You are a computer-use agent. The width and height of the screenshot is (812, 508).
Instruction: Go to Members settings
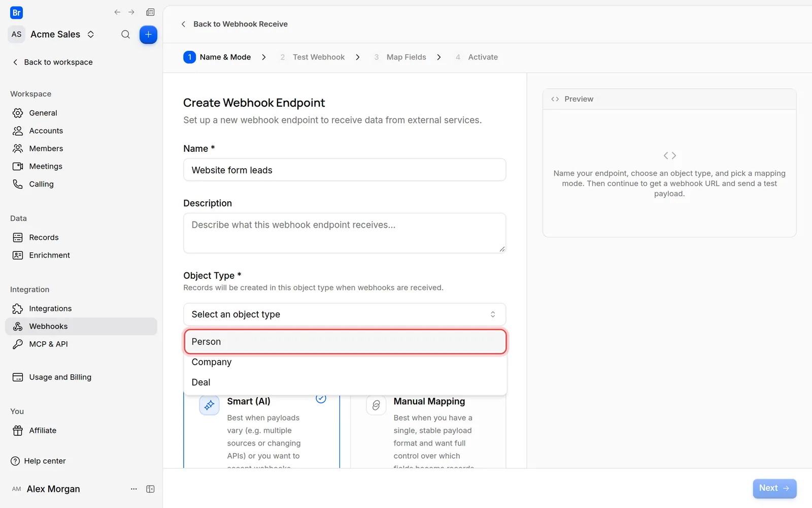click(x=81, y=148)
